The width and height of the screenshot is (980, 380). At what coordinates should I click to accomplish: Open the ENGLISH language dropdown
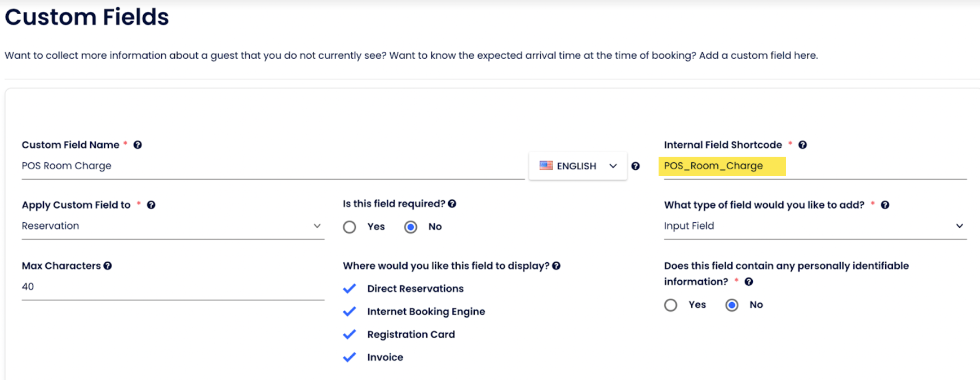(577, 166)
